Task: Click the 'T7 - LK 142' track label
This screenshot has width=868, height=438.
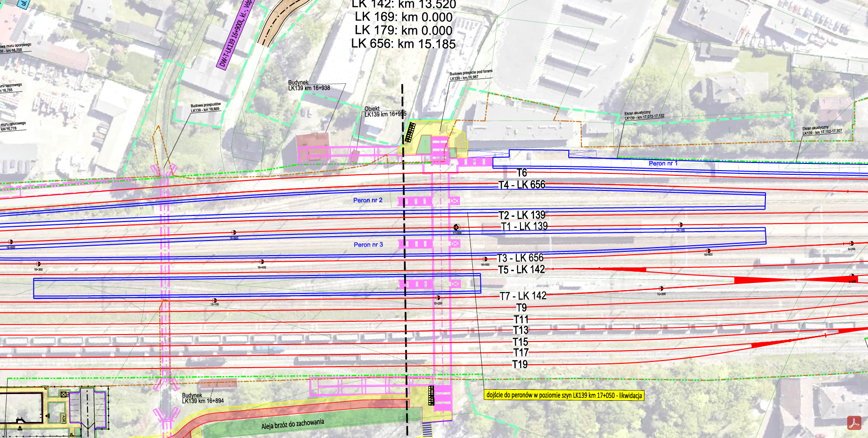Action: pos(523,296)
